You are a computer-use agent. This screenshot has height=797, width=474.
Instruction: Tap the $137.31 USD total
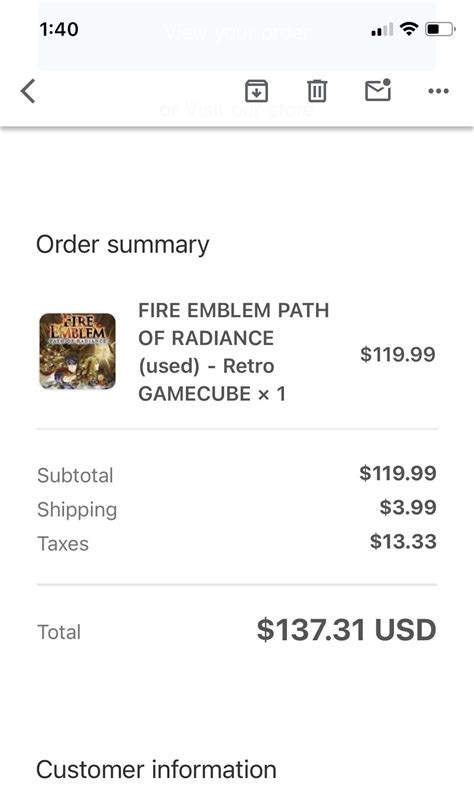coord(346,630)
